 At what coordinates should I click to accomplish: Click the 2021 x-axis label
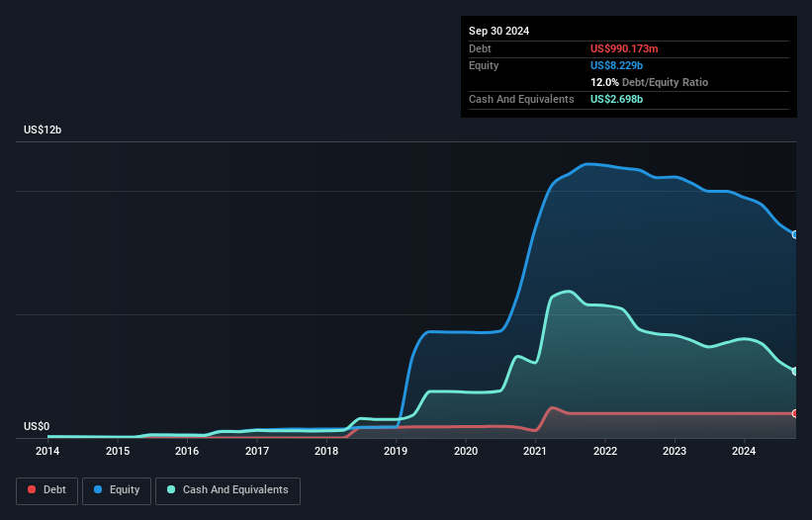coord(535,451)
